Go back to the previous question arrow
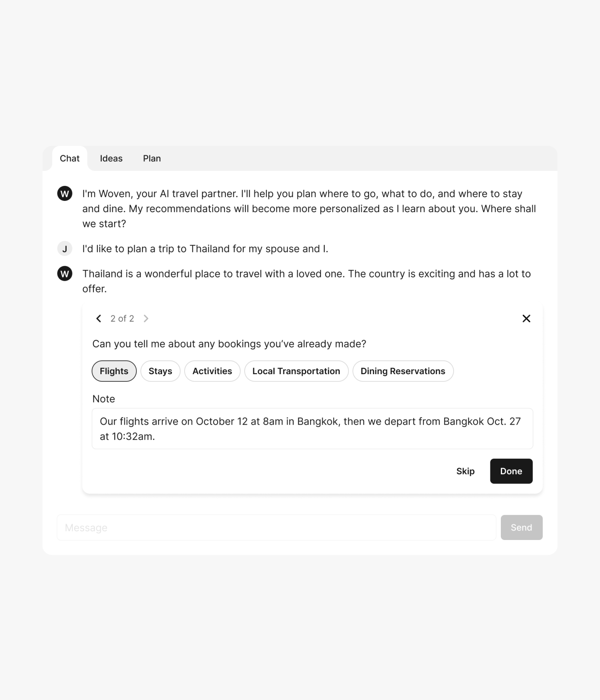The image size is (600, 700). point(99,319)
